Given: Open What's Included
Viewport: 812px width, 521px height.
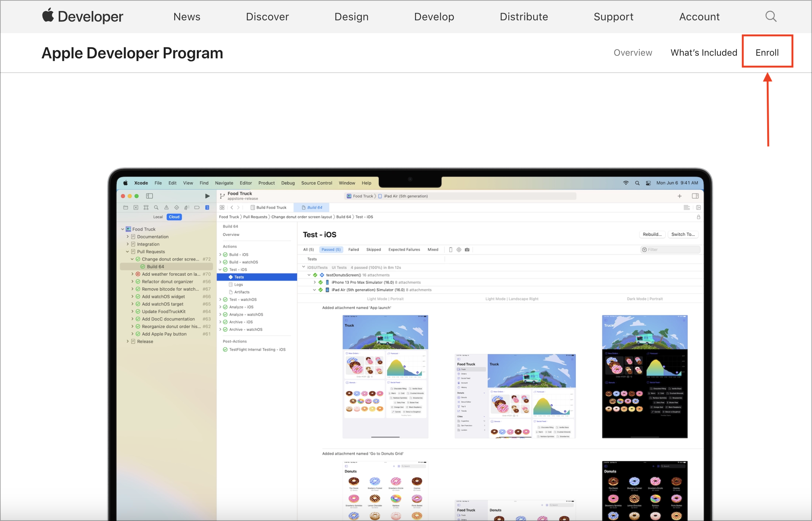Looking at the screenshot, I should click(704, 53).
